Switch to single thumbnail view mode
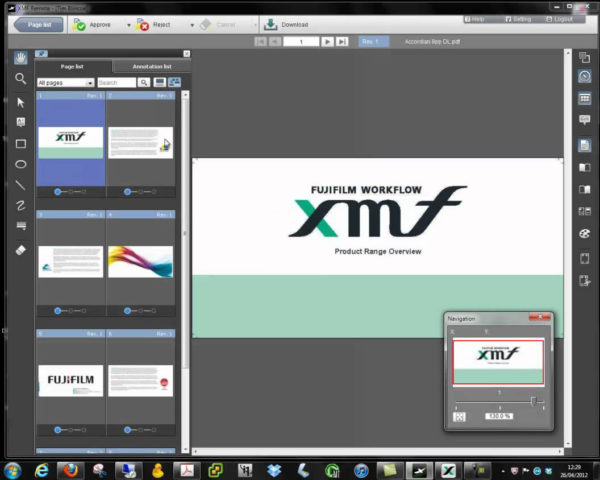Image resolution: width=600 pixels, height=480 pixels. (160, 82)
